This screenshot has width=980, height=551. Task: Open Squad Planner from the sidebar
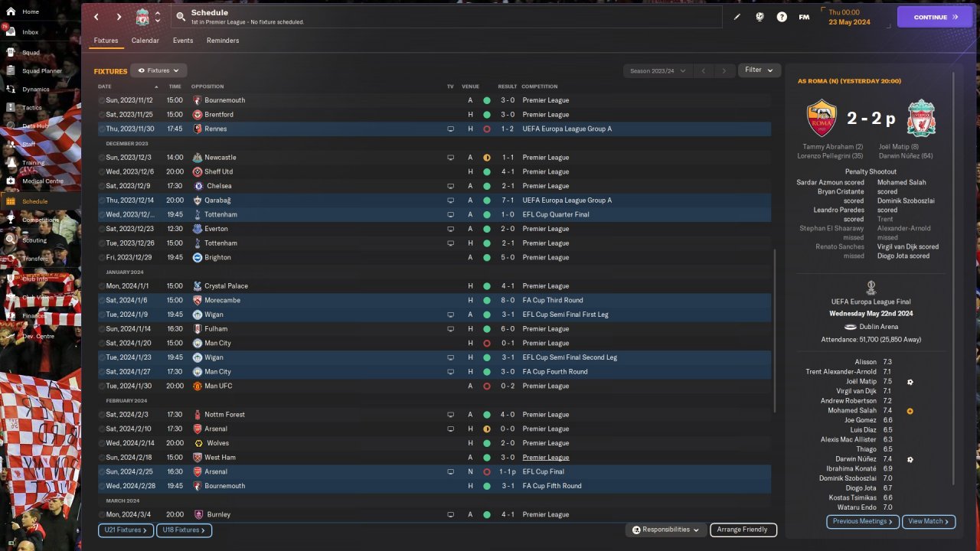(41, 71)
